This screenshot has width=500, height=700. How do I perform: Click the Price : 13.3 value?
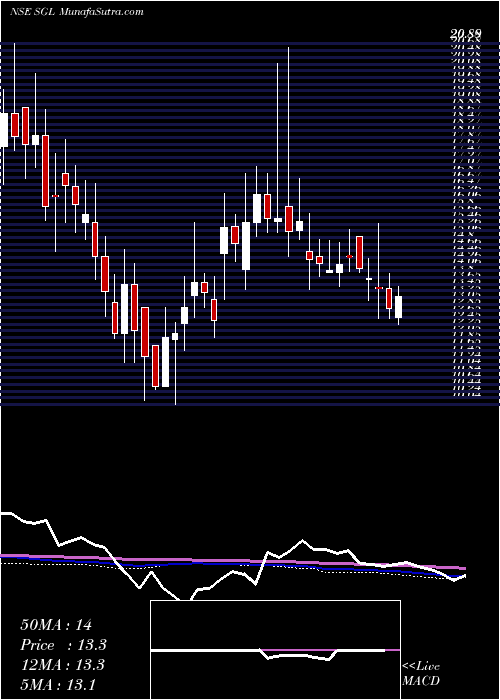[63, 645]
